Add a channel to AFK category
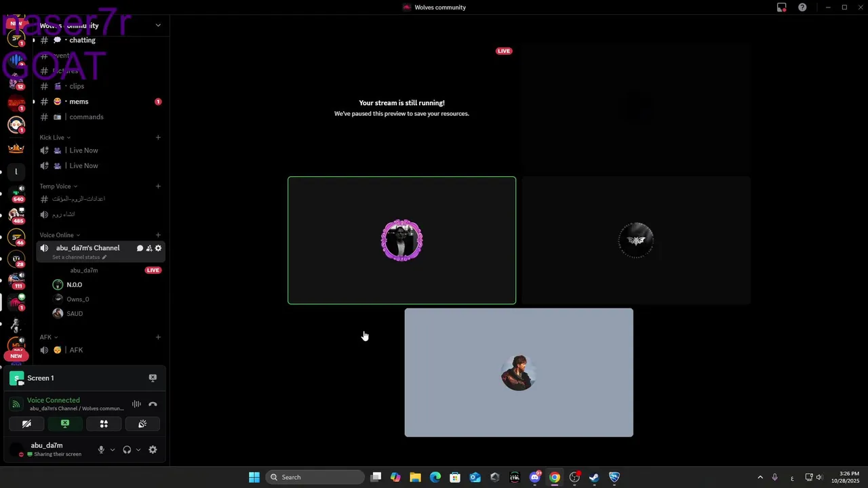This screenshot has width=868, height=488. pyautogui.click(x=158, y=337)
